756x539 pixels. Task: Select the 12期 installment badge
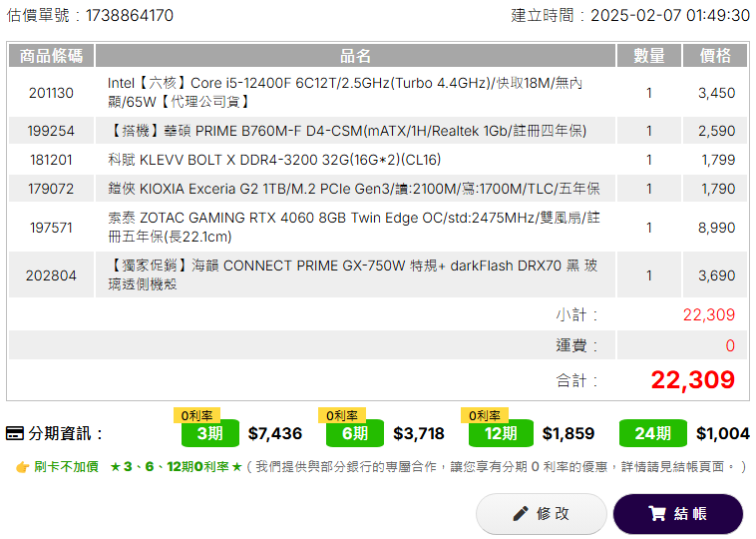point(501,433)
